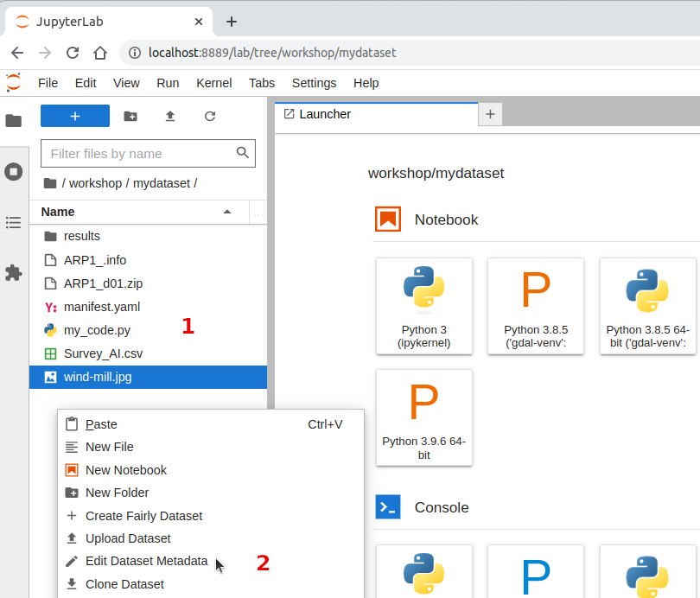Choose Paste from the context menu
The image size is (700, 598).
point(211,424)
